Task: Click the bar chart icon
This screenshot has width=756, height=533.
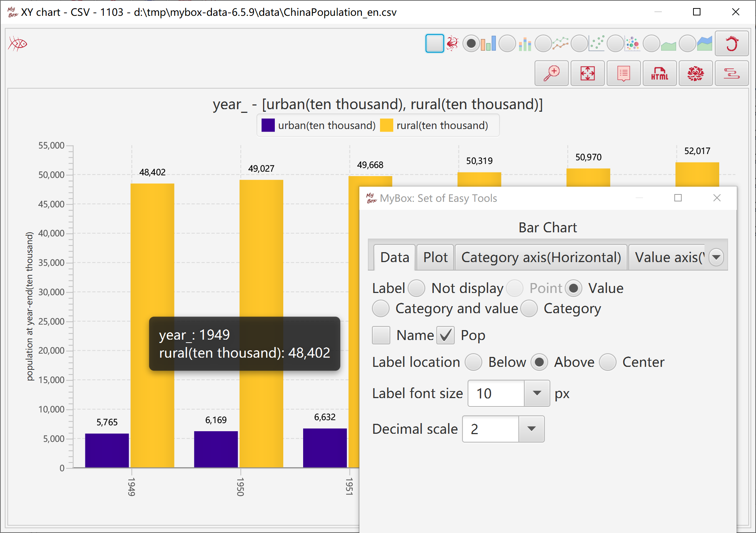Action: coord(489,44)
